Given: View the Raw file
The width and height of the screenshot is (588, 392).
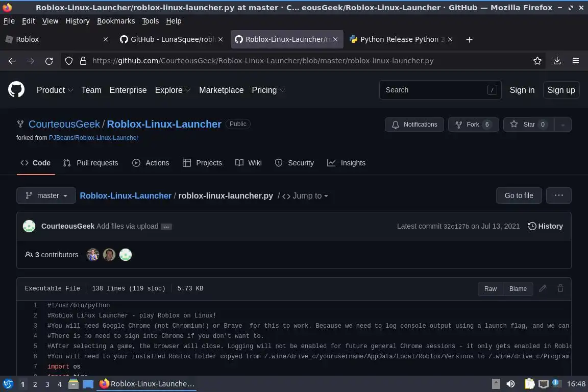Looking at the screenshot, I should coord(490,289).
